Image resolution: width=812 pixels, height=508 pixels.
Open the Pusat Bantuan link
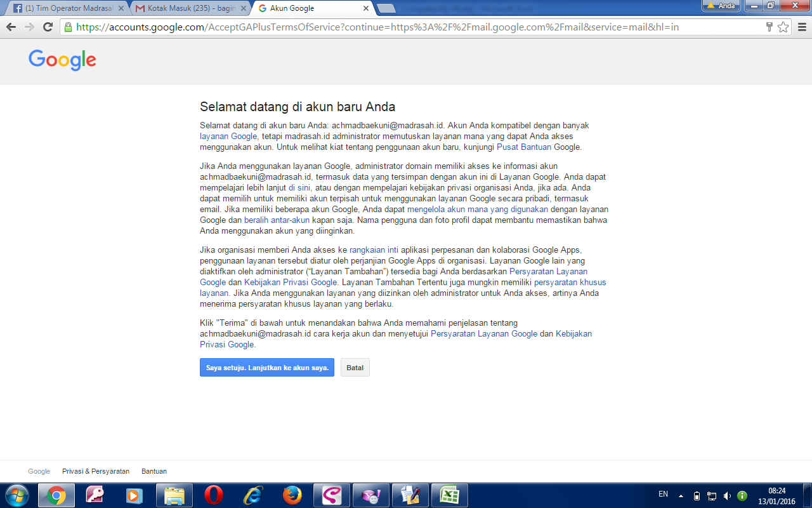pos(524,147)
